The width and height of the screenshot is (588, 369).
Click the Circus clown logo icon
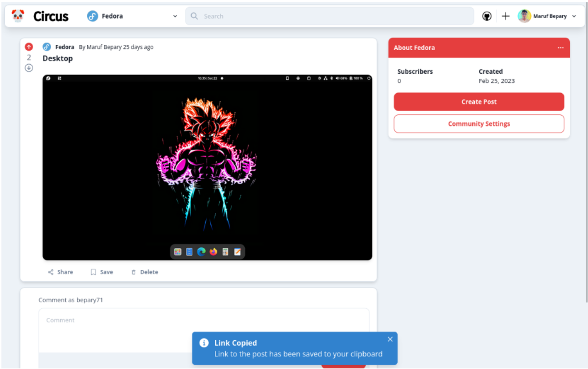[18, 16]
